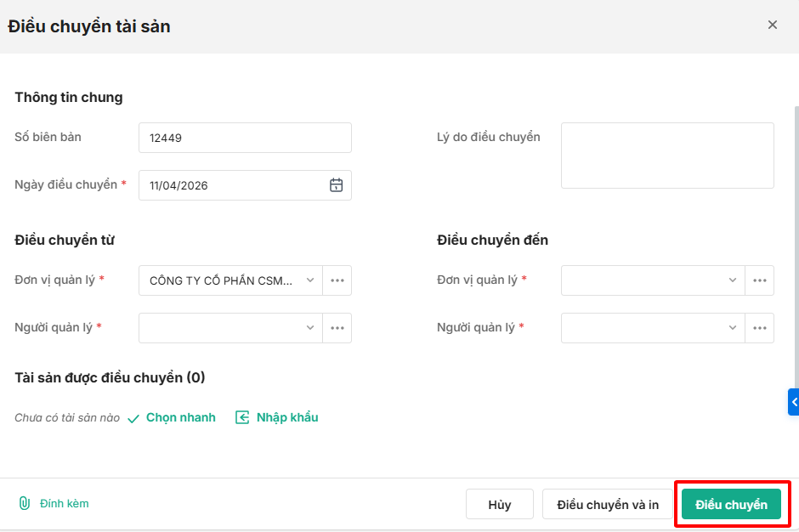Screen dimensions: 799x532
Task: Expand destination Đơn vị quản lý dropdown
Action: click(733, 280)
